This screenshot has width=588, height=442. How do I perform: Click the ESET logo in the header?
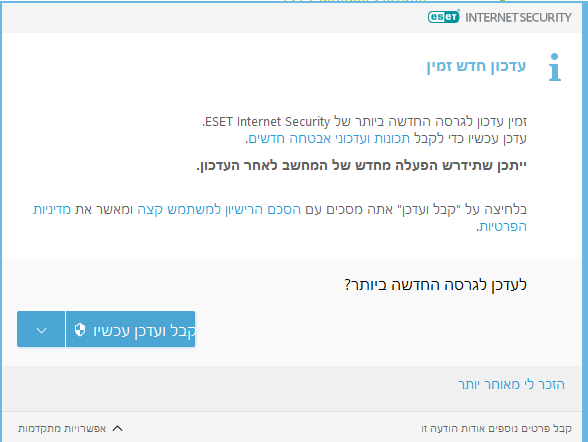pyautogui.click(x=443, y=17)
